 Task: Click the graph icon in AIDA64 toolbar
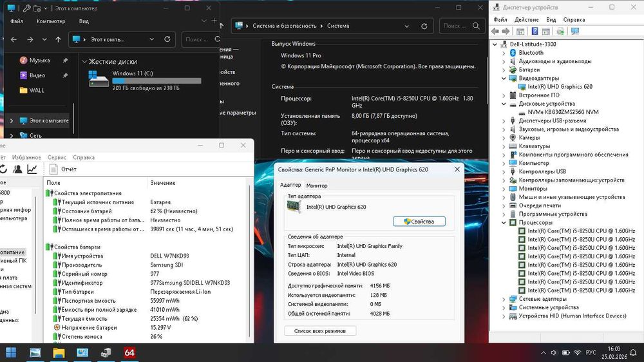(32, 169)
